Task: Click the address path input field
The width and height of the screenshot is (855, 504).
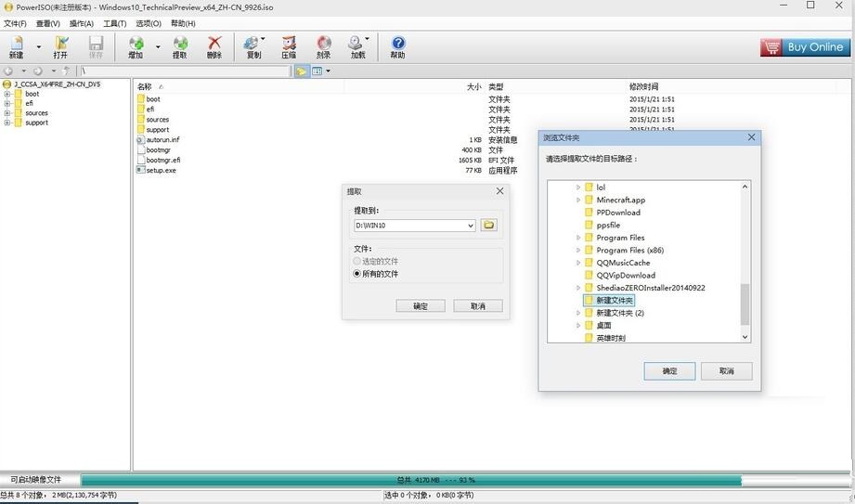Action: pos(186,71)
